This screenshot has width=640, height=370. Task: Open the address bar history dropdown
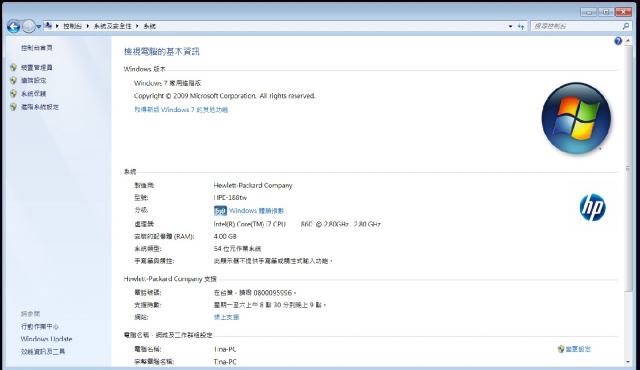[510, 26]
